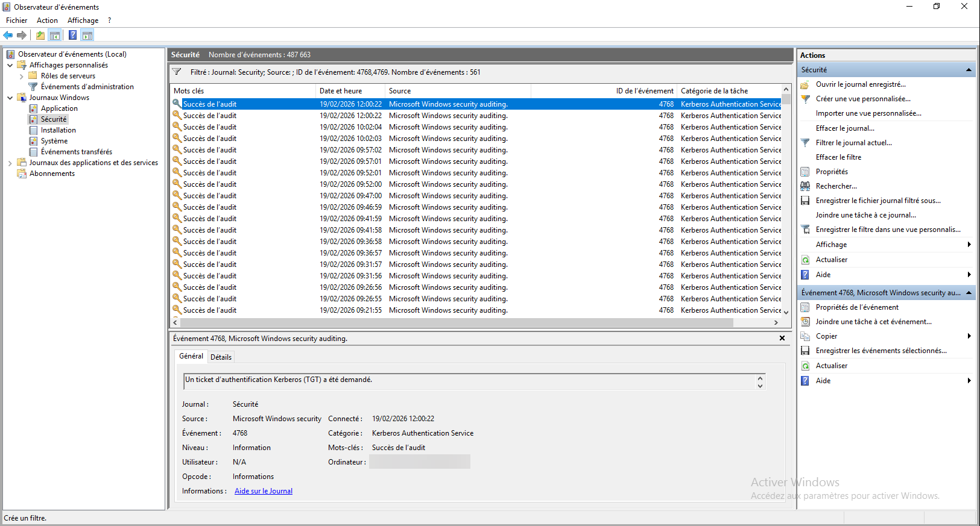980x526 pixels.
Task: Open the Installation log
Action: pyautogui.click(x=58, y=130)
